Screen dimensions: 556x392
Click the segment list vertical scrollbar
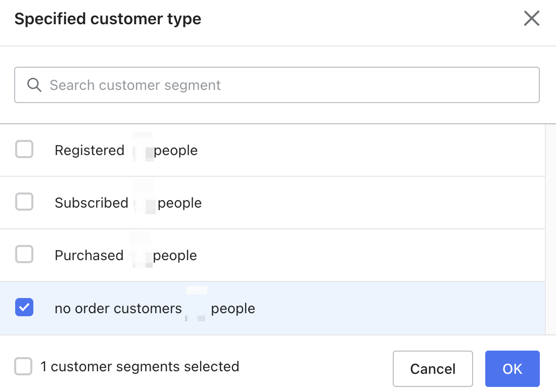pyautogui.click(x=550, y=227)
